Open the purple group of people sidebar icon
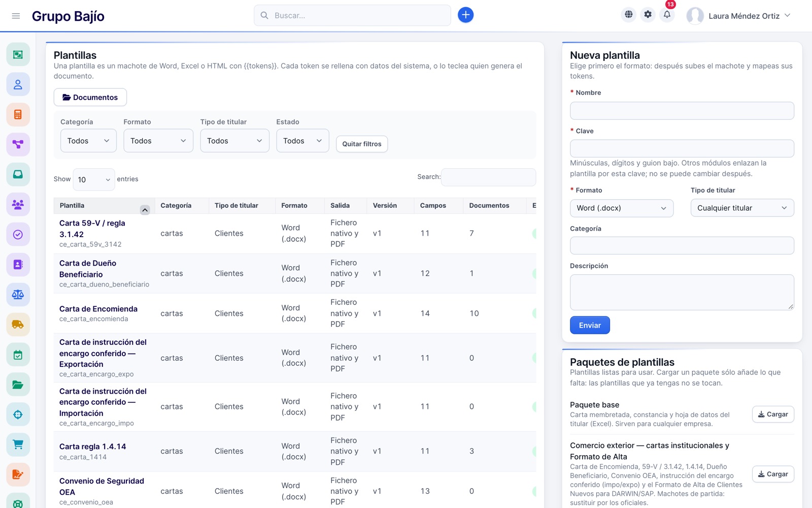The height and width of the screenshot is (508, 812). (18, 204)
